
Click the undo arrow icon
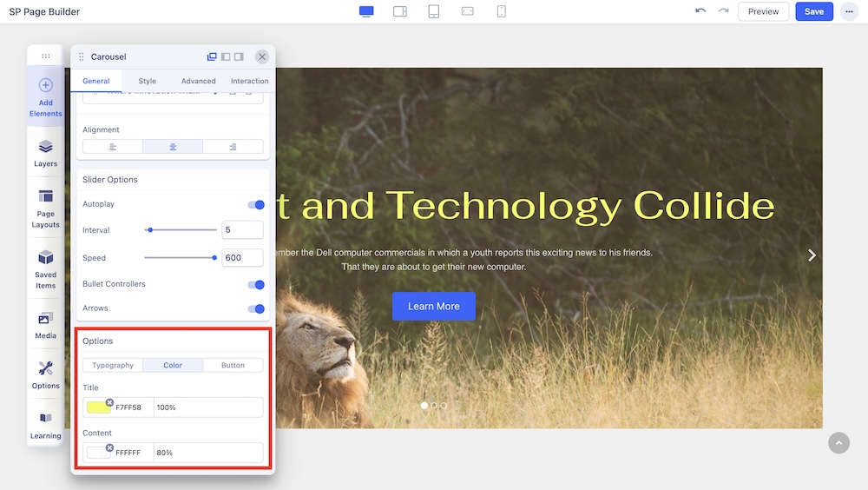[700, 11]
